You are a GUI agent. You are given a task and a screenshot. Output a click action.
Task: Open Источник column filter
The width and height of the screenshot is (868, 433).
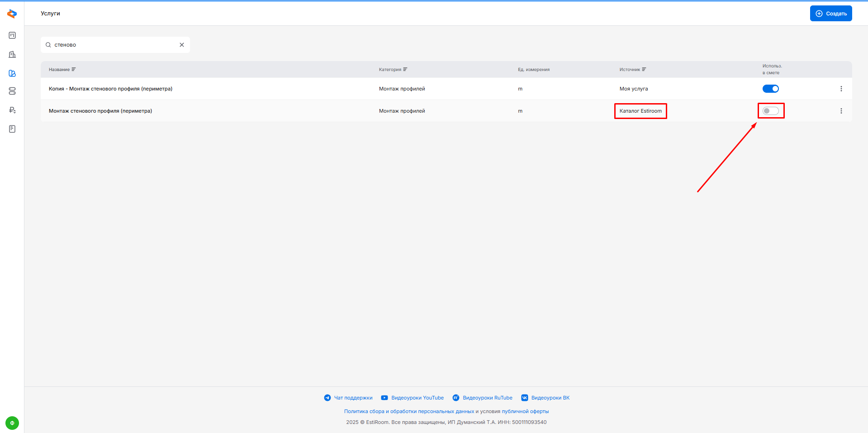pyautogui.click(x=644, y=70)
